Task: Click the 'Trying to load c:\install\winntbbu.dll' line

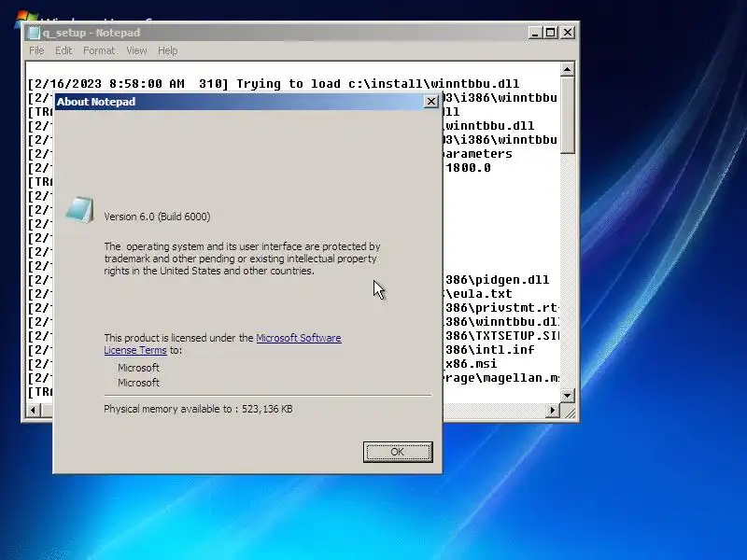Action: click(274, 84)
